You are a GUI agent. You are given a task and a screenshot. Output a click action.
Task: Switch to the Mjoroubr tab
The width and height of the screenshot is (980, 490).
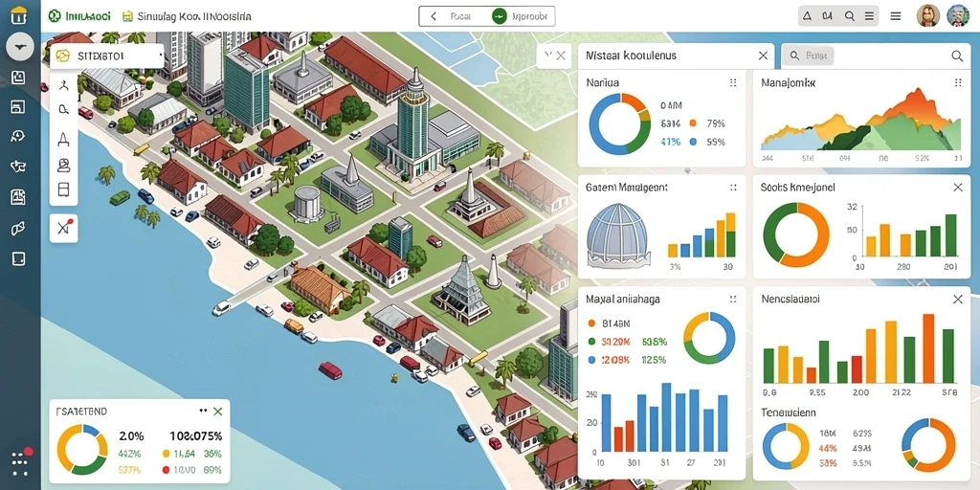(x=528, y=17)
